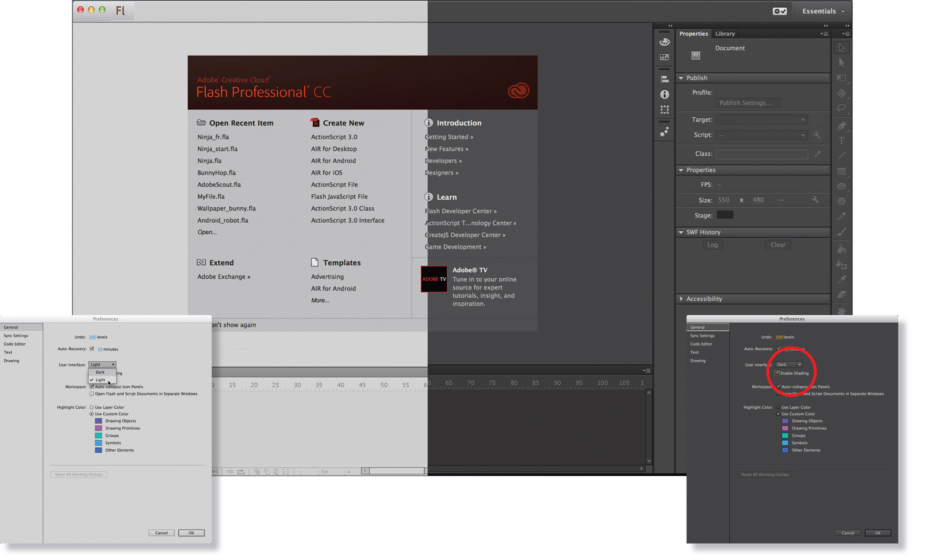The image size is (932, 560).
Task: Select the Subselection tool
Action: point(841,63)
